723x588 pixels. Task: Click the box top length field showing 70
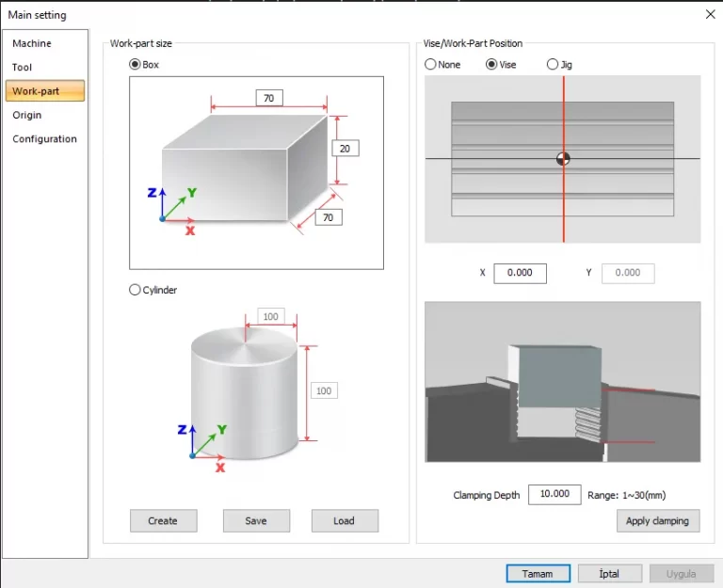click(x=269, y=98)
